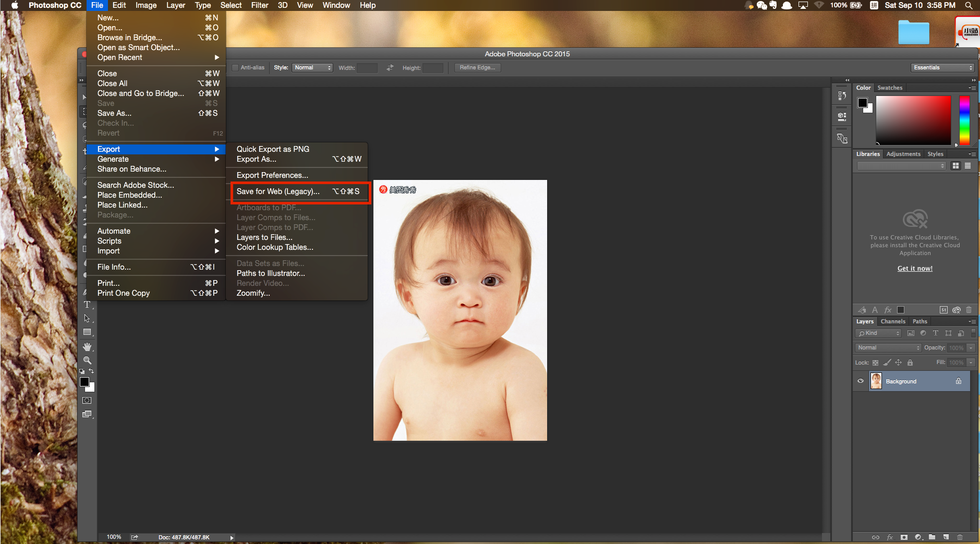Click Libraries cloud sync status icon
This screenshot has width=980, height=544.
click(x=957, y=310)
